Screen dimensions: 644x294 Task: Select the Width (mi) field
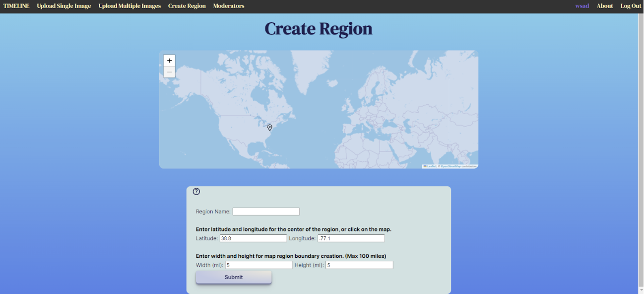259,265
